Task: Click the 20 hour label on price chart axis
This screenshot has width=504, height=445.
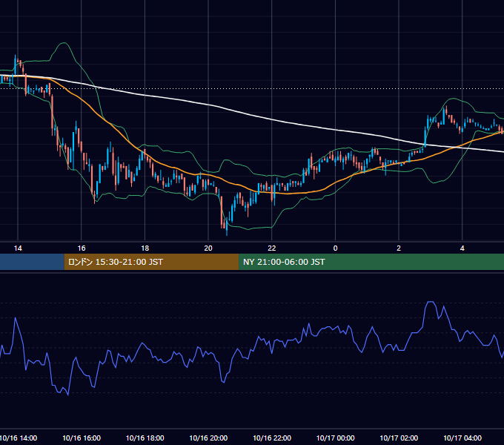Action: click(x=208, y=248)
